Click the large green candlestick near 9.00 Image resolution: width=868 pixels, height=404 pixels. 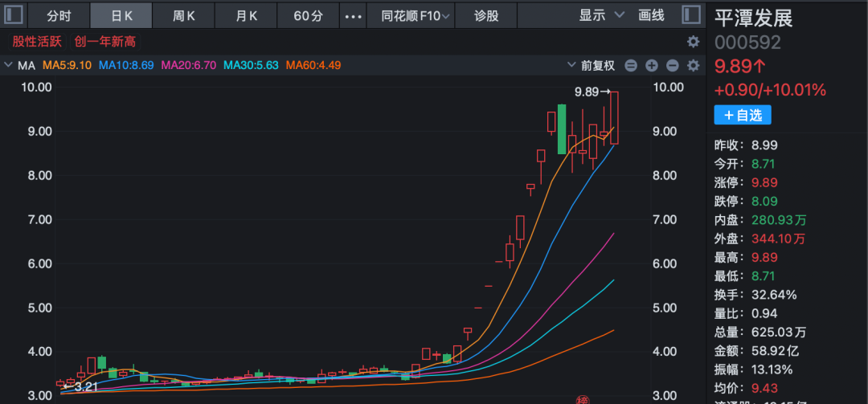click(x=561, y=129)
